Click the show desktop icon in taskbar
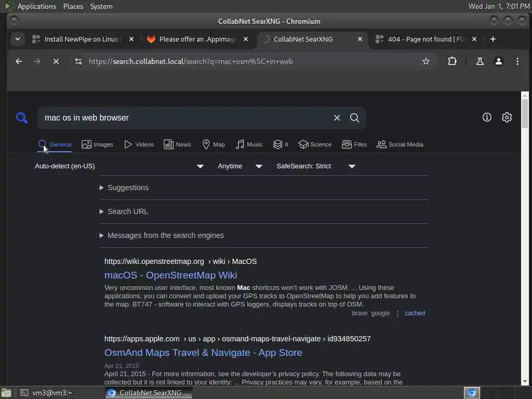The height and width of the screenshot is (399, 532). (x=6, y=393)
